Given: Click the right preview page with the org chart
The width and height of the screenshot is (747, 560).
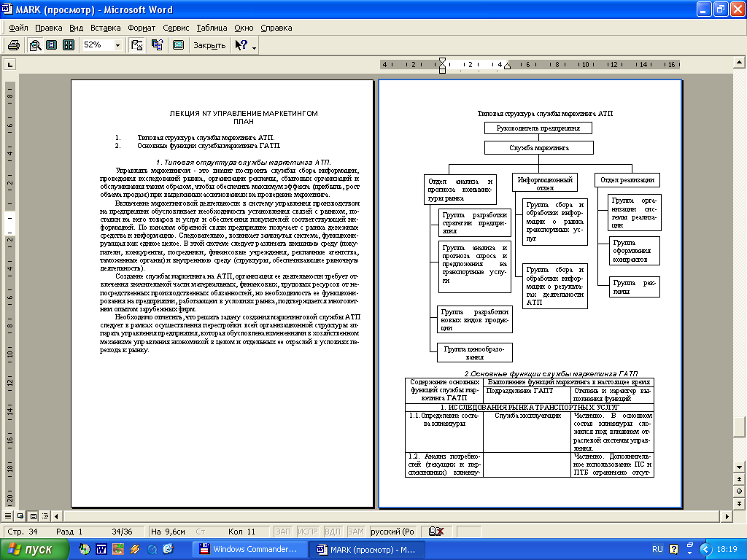Looking at the screenshot, I should tap(530, 293).
